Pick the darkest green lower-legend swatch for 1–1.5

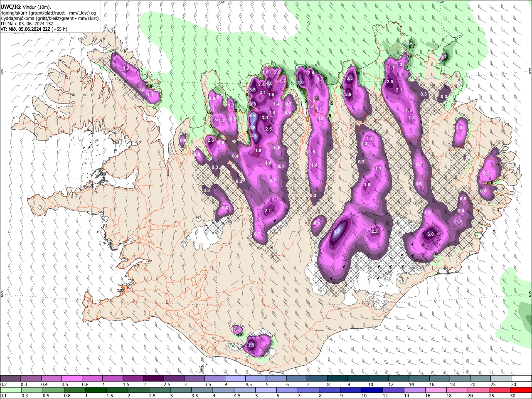[96, 390]
